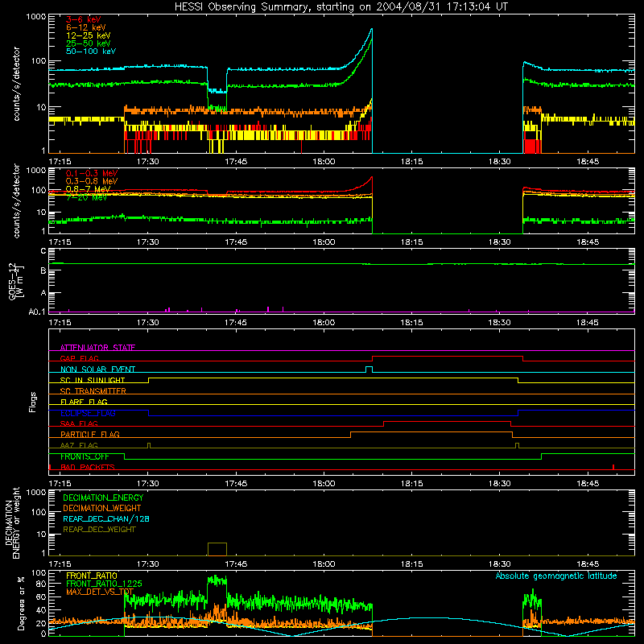Click the raised PARTICLE_FLAG segment
This screenshot has height=644, width=644.
coord(431,432)
